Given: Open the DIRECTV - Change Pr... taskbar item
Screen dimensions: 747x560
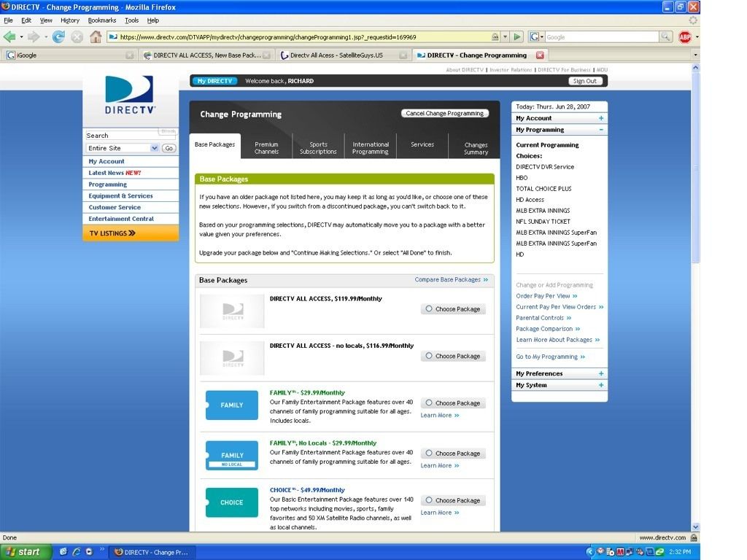Looking at the screenshot, I should coord(152,553).
